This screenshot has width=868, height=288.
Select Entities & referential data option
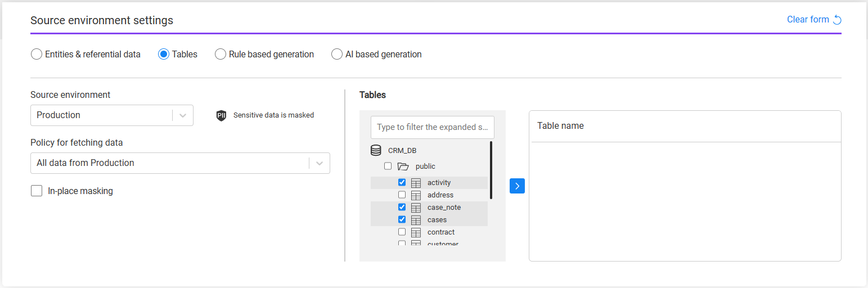coord(37,55)
